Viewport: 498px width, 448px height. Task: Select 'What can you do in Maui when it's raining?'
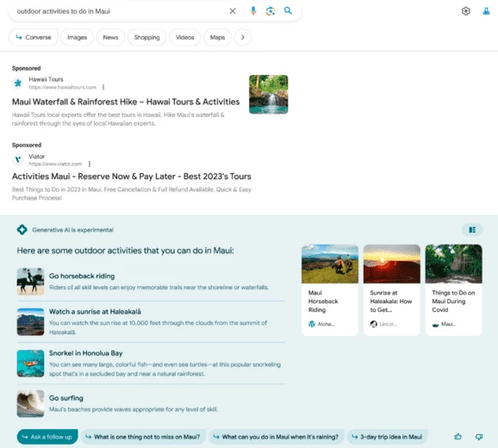click(x=277, y=437)
